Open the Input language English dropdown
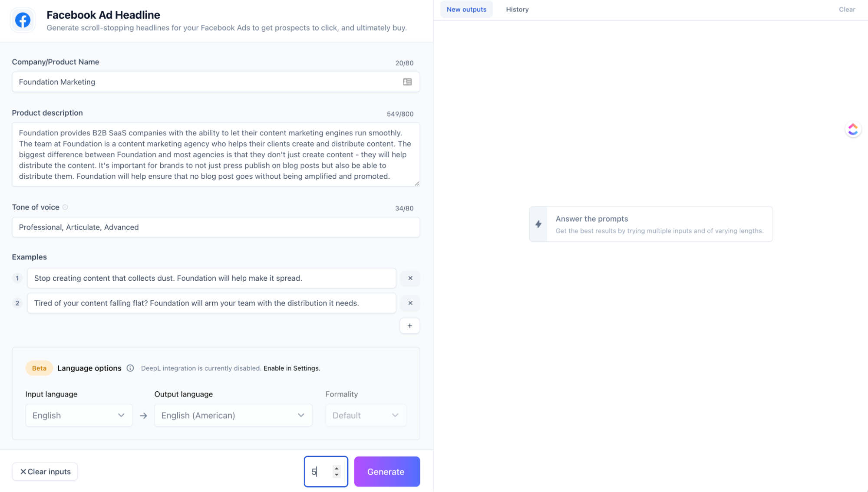 79,415
